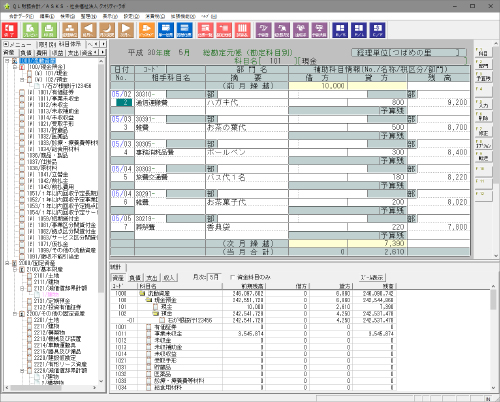Open the navy B/S report icon
Image resolution: width=500 pixels, height=402 pixels.
point(340,30)
